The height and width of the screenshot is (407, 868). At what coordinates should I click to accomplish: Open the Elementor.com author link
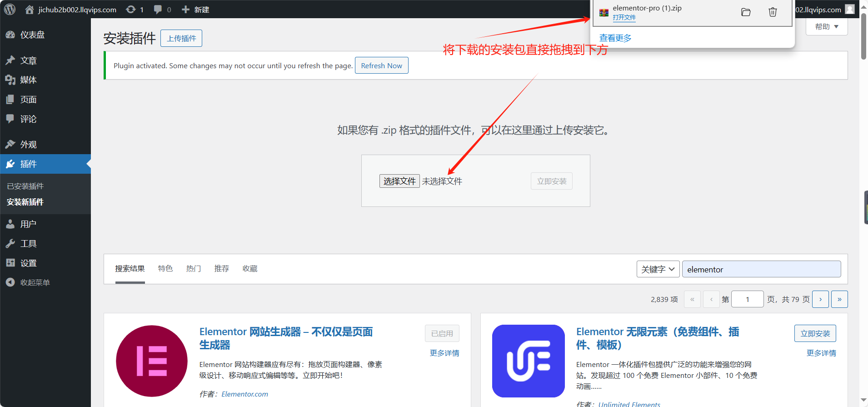[245, 394]
